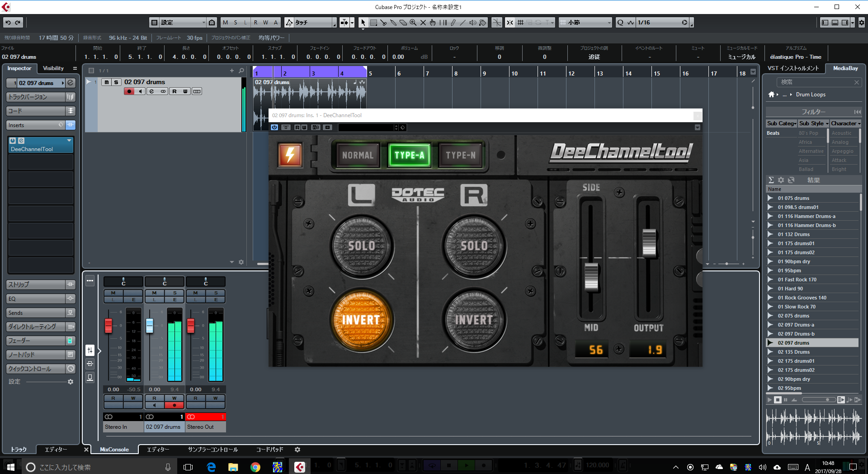Select 01 Fast Rock 170 in results list
Image resolution: width=868 pixels, height=474 pixels.
click(x=797, y=280)
